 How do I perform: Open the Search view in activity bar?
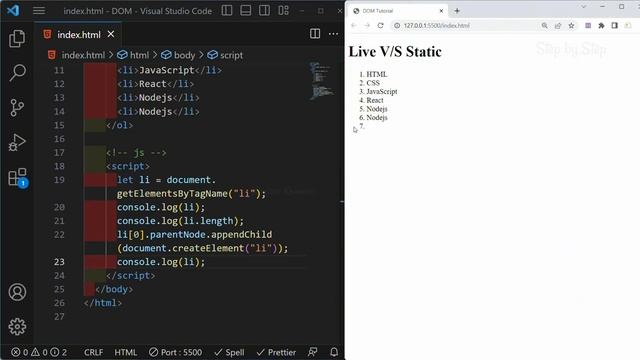(x=17, y=73)
